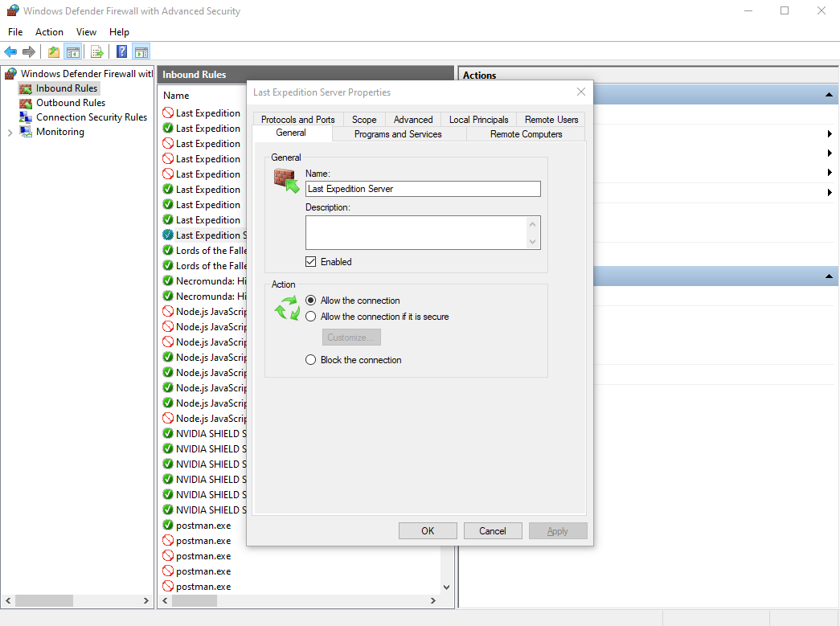The image size is (840, 626).
Task: Open the View menu
Action: [86, 32]
